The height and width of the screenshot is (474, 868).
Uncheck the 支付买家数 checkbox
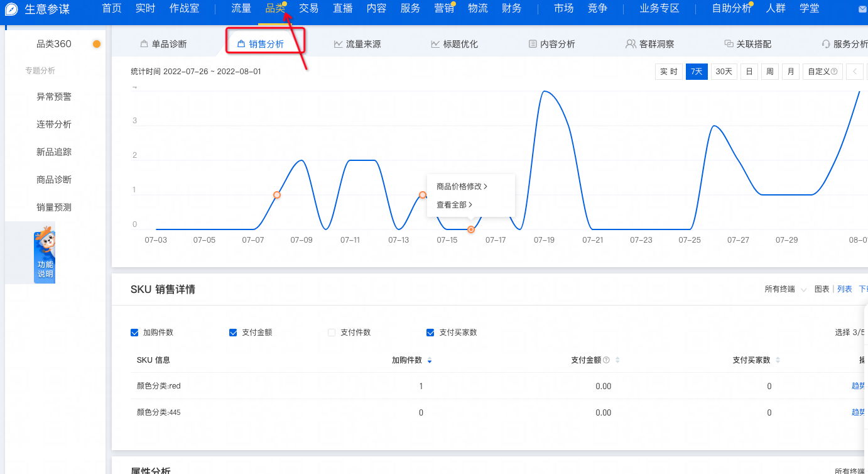click(430, 333)
